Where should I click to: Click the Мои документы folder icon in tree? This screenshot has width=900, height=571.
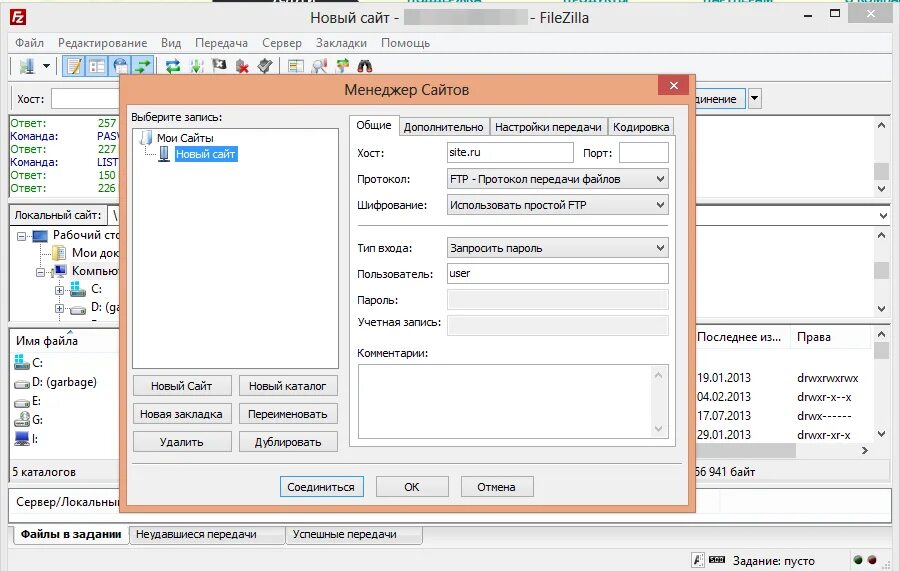tap(59, 253)
